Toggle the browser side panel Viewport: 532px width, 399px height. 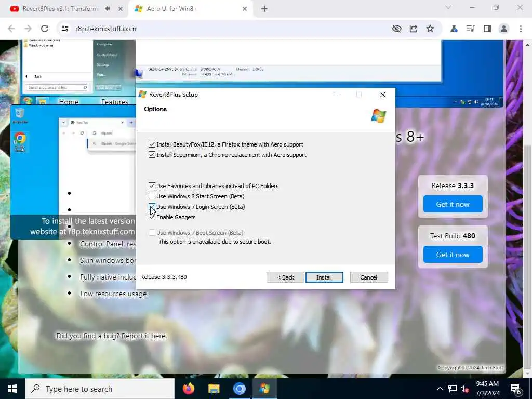pos(487,29)
